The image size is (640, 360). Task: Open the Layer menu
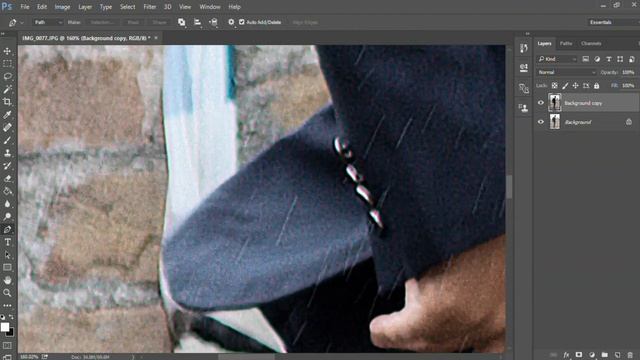pyautogui.click(x=85, y=7)
